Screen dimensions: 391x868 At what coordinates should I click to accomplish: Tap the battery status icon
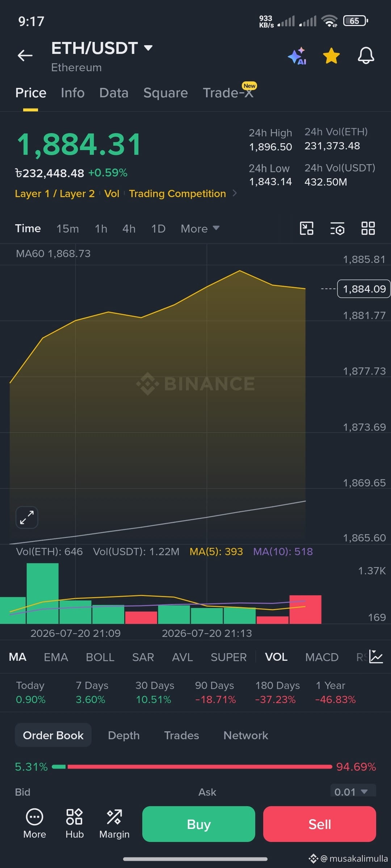pos(356,21)
